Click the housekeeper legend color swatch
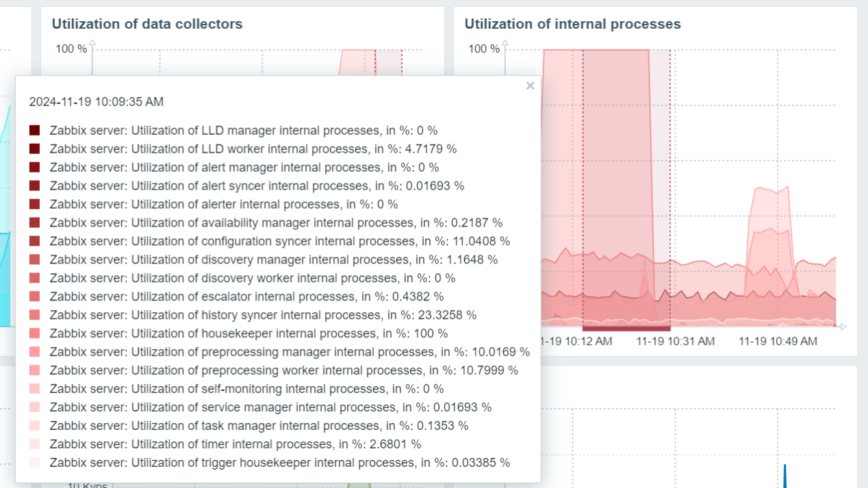 tap(35, 333)
